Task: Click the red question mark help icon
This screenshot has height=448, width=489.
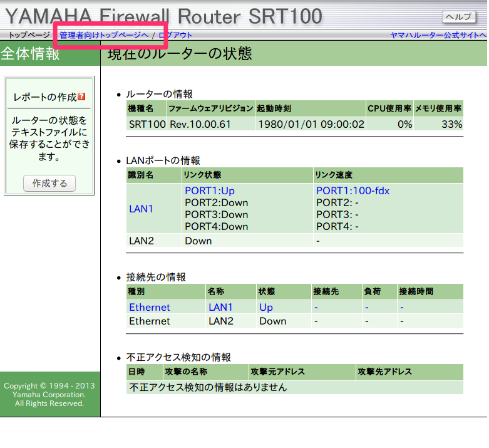Action: tap(81, 96)
